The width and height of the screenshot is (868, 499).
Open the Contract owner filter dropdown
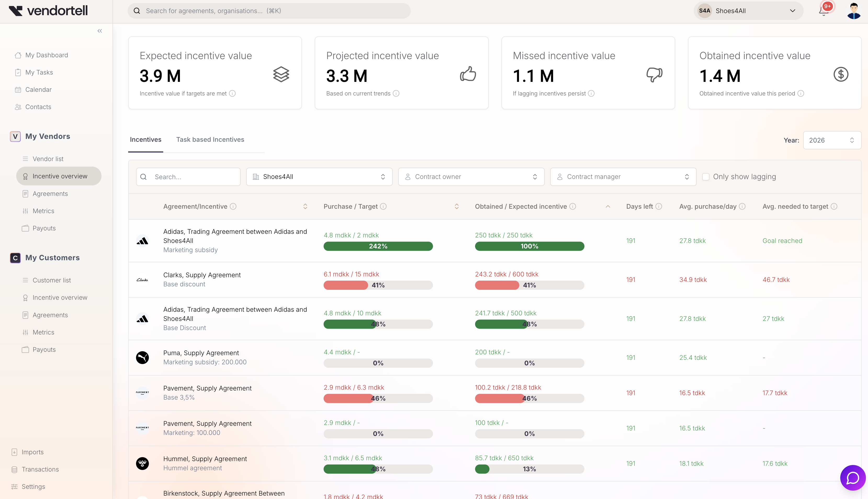click(471, 177)
